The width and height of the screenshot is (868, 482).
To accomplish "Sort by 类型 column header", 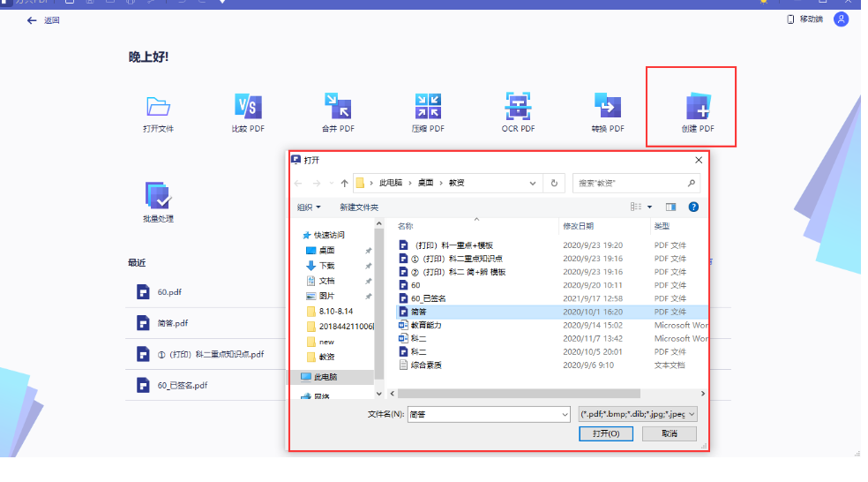I will pos(662,226).
